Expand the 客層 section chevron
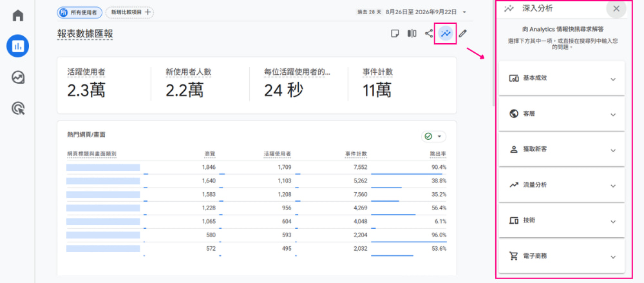Screen dimensions: 644x283 tap(613, 115)
